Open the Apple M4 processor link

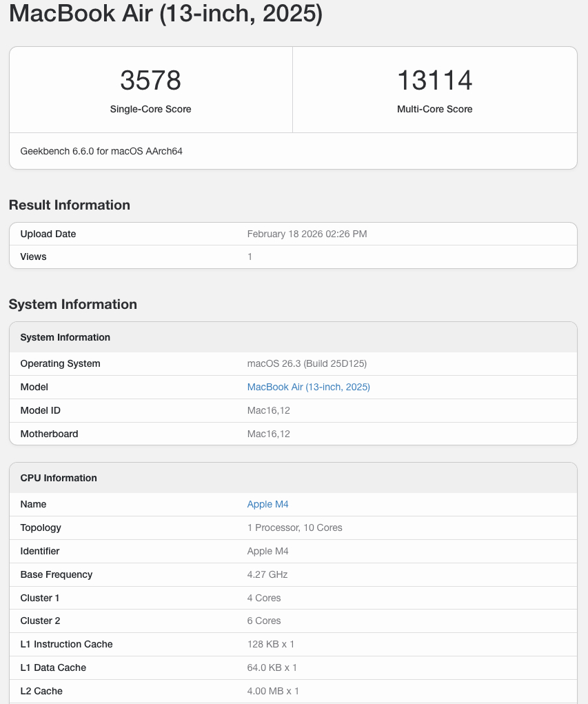tap(267, 504)
